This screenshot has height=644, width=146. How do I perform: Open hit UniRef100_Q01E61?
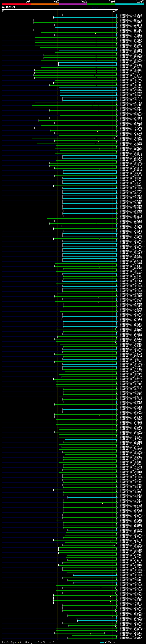[x=131, y=27]
